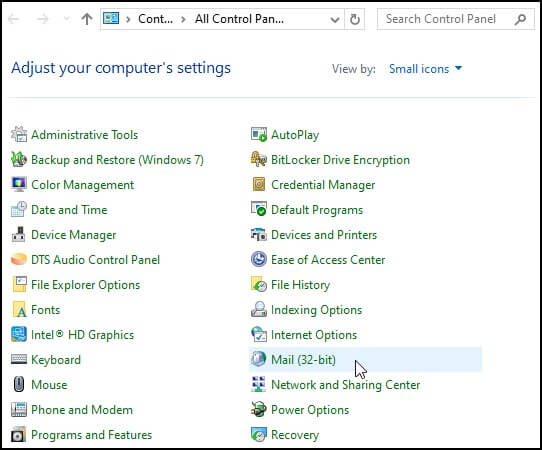Open the Phone and Modem icon
The width and height of the screenshot is (542, 450).
(19, 410)
